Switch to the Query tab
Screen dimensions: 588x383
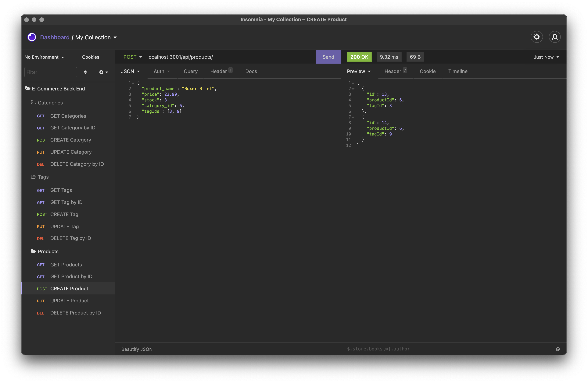click(191, 71)
